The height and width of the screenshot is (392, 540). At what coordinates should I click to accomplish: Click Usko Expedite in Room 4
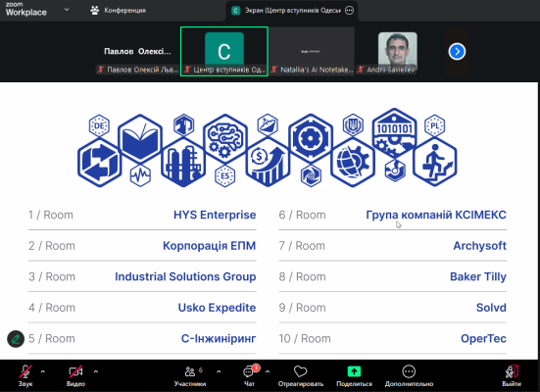[x=217, y=308]
